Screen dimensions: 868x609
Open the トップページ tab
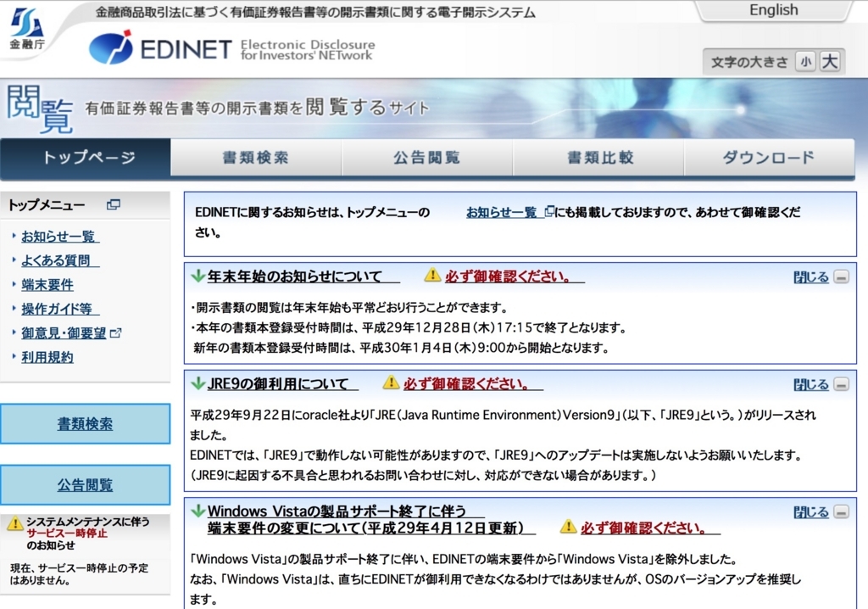click(x=86, y=158)
